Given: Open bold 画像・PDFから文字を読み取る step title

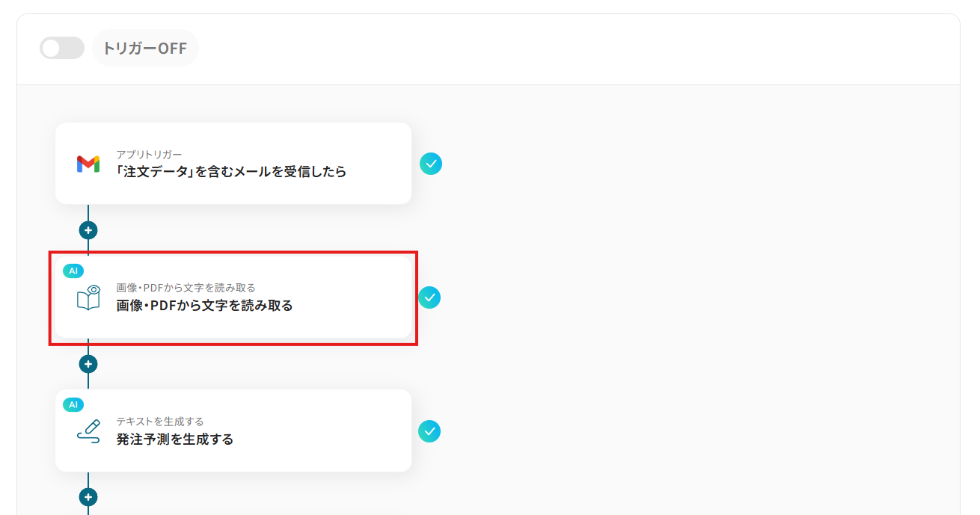Looking at the screenshot, I should (204, 306).
